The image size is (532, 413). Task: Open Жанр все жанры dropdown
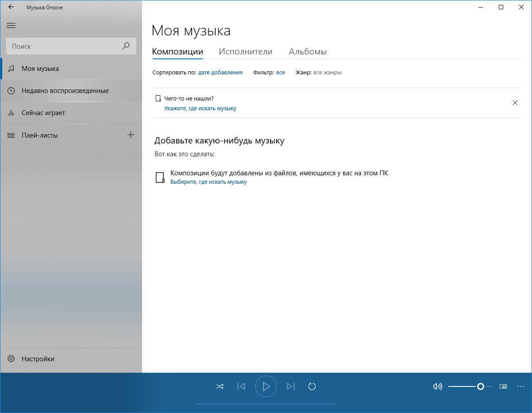pyautogui.click(x=328, y=73)
